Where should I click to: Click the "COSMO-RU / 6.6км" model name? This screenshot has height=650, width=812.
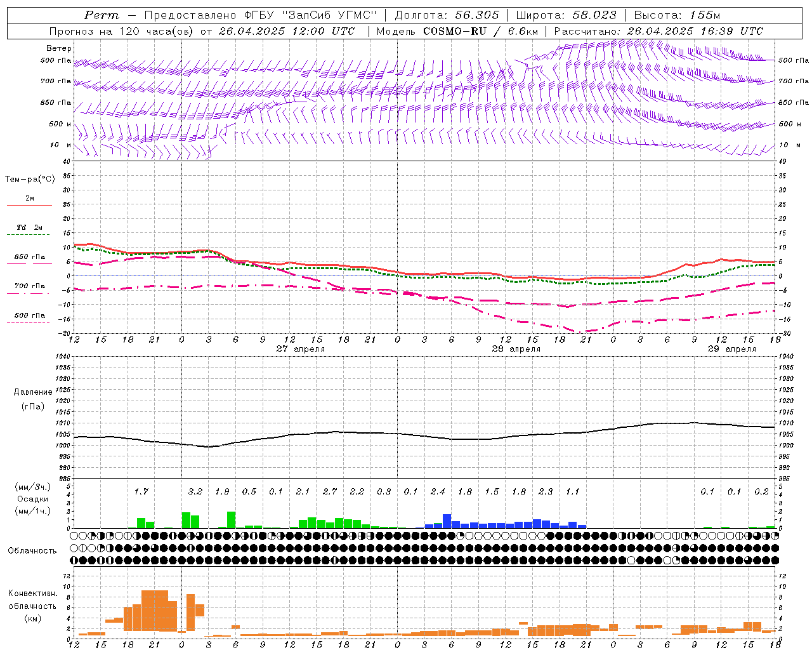[x=480, y=31]
